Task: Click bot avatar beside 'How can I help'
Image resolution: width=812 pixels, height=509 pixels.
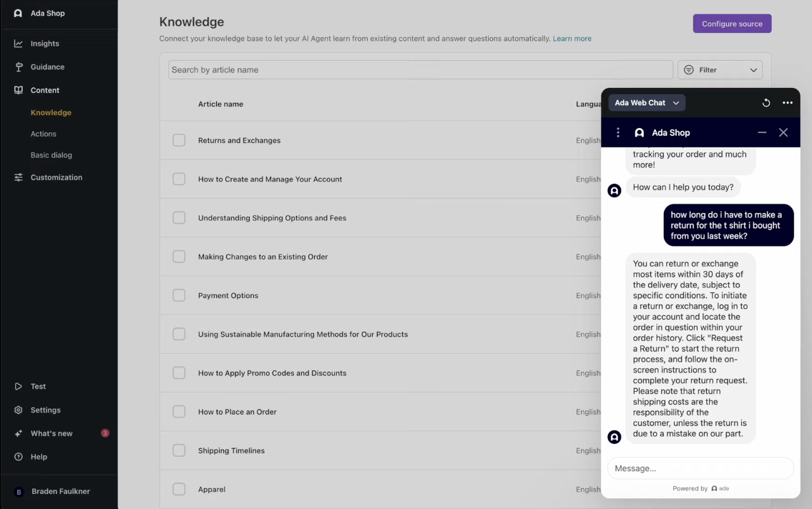Action: (614, 191)
